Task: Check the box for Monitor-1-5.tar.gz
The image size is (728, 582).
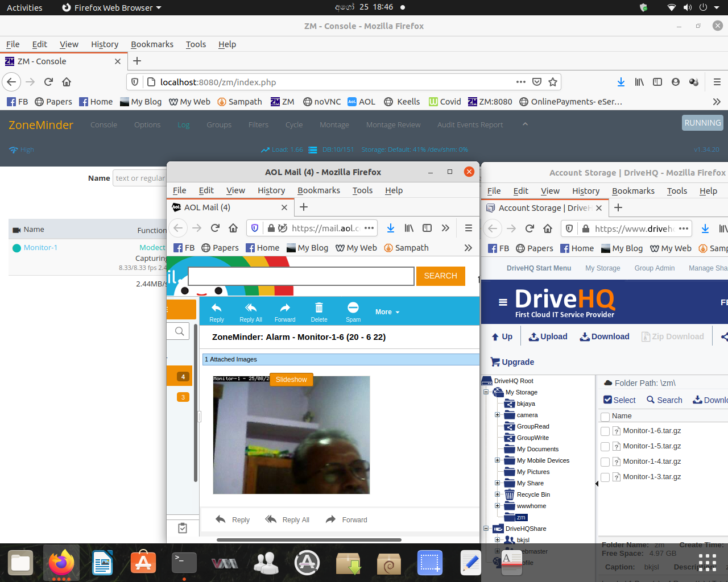Action: click(x=605, y=447)
